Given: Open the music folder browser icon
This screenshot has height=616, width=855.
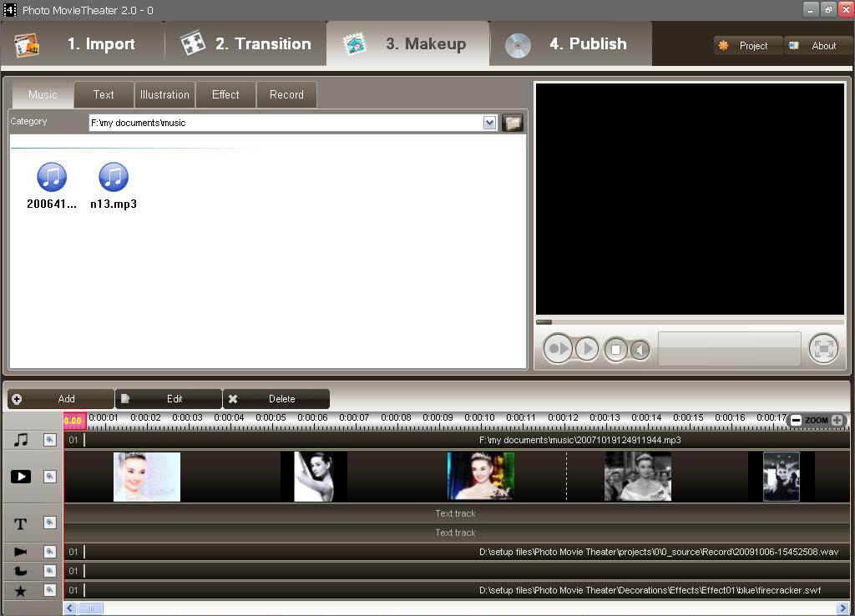Looking at the screenshot, I should [513, 122].
